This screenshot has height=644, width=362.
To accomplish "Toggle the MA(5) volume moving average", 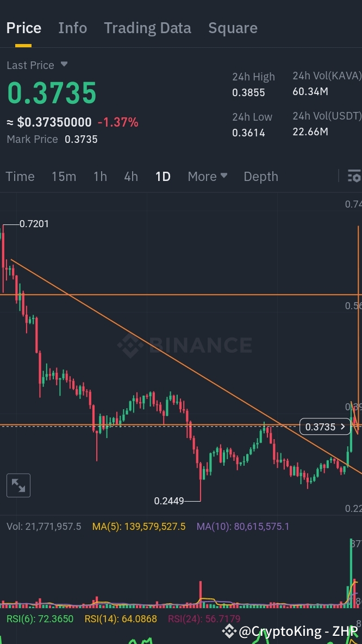I will click(139, 526).
